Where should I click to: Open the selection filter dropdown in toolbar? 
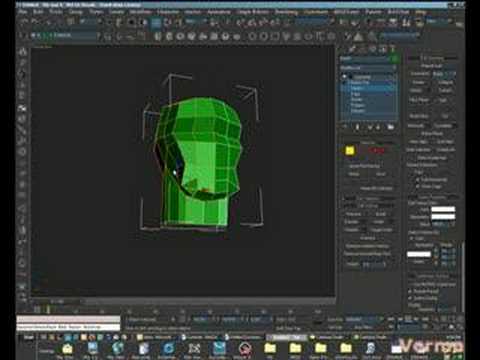(x=90, y=22)
